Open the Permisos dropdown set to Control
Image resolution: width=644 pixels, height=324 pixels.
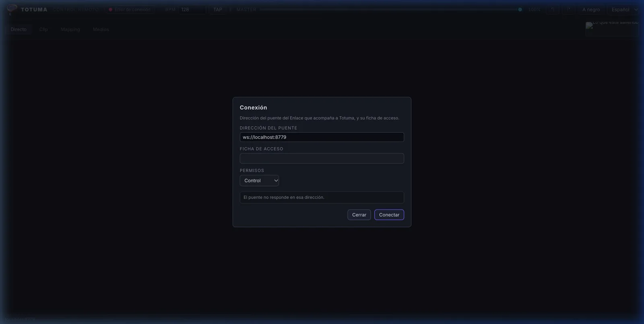pyautogui.click(x=259, y=180)
